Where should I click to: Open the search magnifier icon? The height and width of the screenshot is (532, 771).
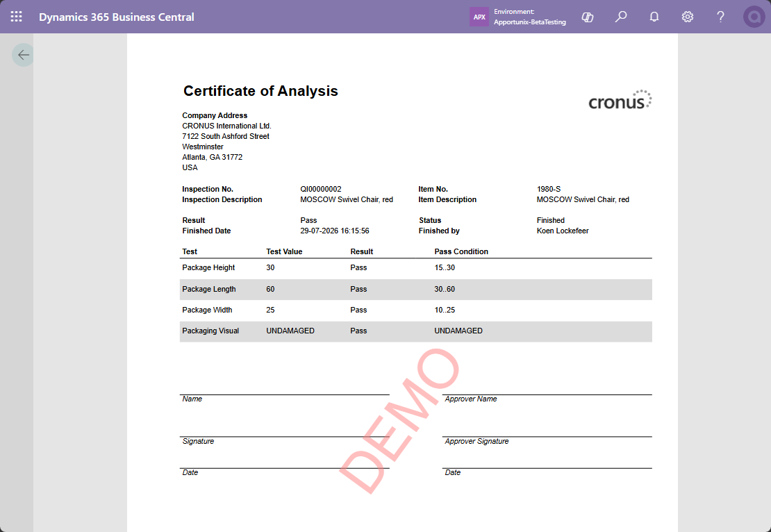click(x=621, y=17)
